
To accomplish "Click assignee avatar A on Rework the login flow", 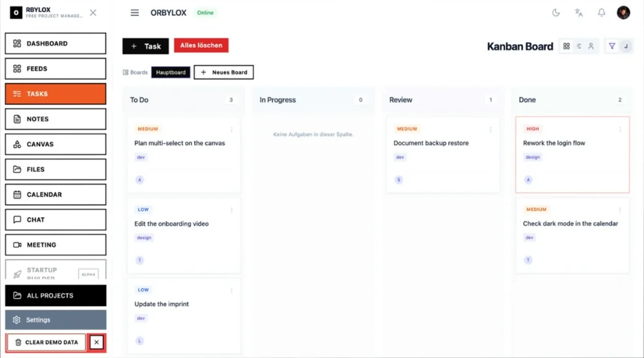I will click(528, 180).
